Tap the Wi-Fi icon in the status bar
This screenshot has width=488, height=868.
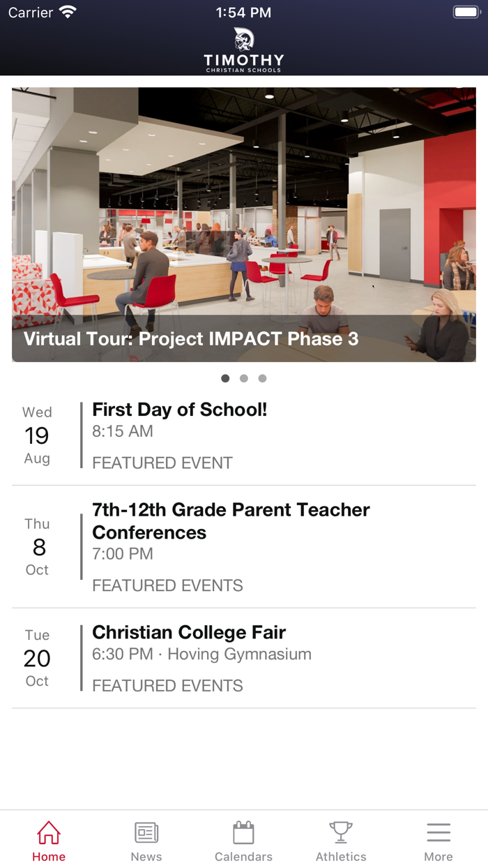point(66,10)
